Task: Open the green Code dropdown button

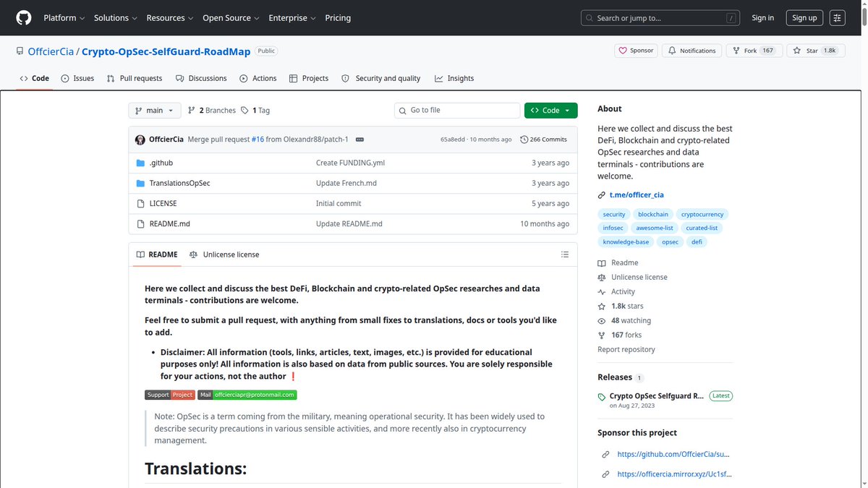Action: pos(550,111)
